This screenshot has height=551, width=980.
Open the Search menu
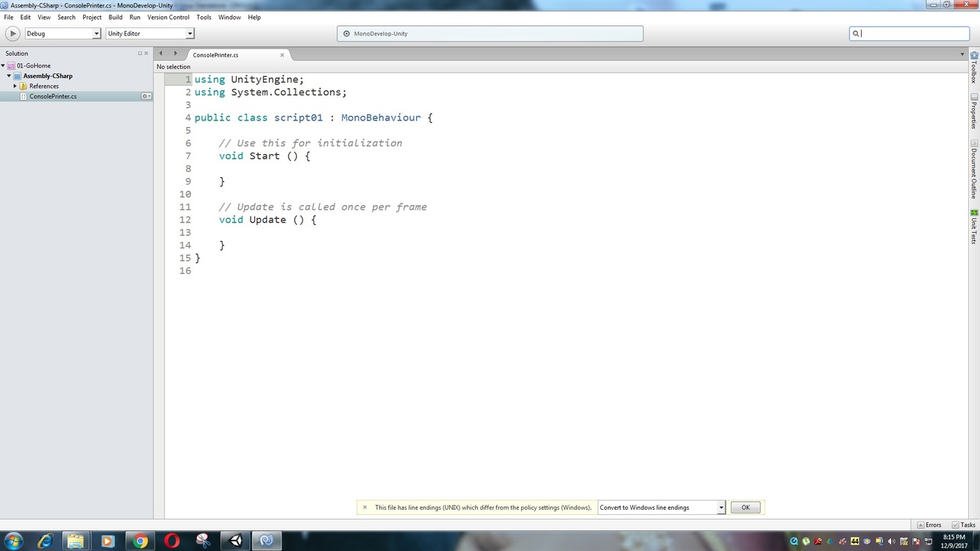tap(66, 17)
